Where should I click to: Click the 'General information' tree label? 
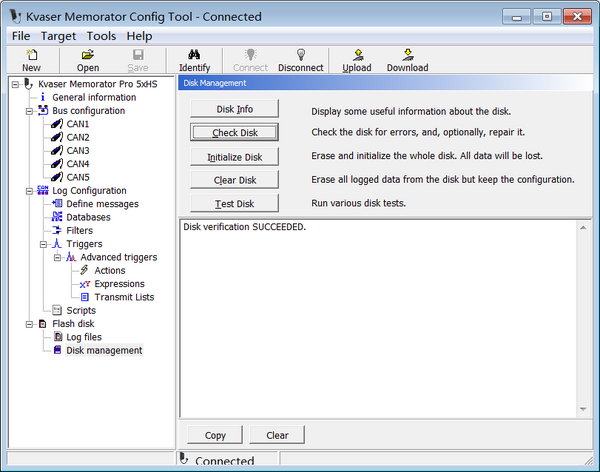(x=94, y=97)
